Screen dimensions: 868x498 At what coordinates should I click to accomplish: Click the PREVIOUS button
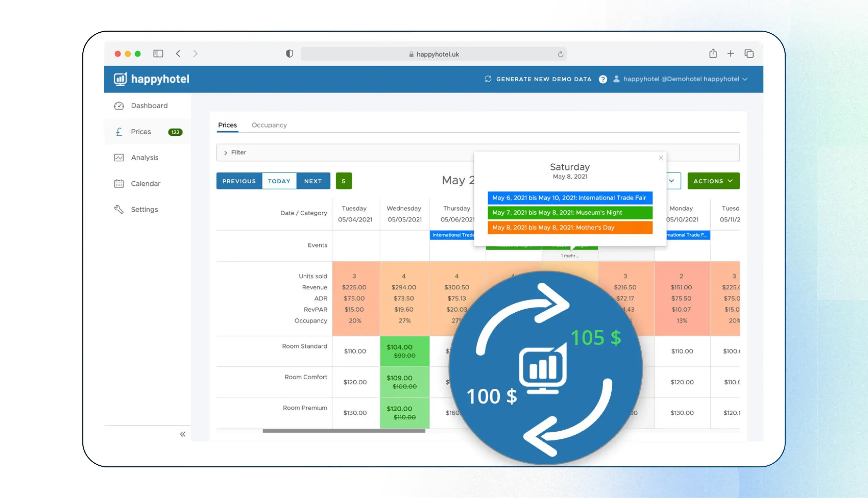point(239,181)
